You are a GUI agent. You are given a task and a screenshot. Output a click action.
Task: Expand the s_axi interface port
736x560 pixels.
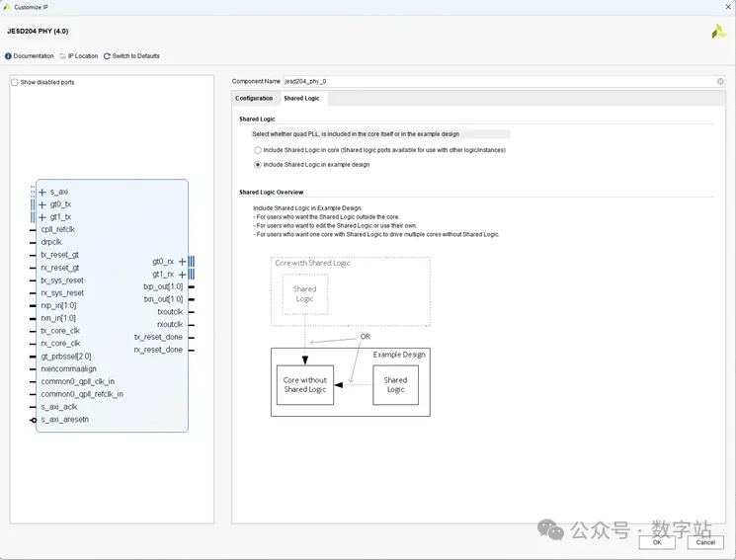coord(42,192)
